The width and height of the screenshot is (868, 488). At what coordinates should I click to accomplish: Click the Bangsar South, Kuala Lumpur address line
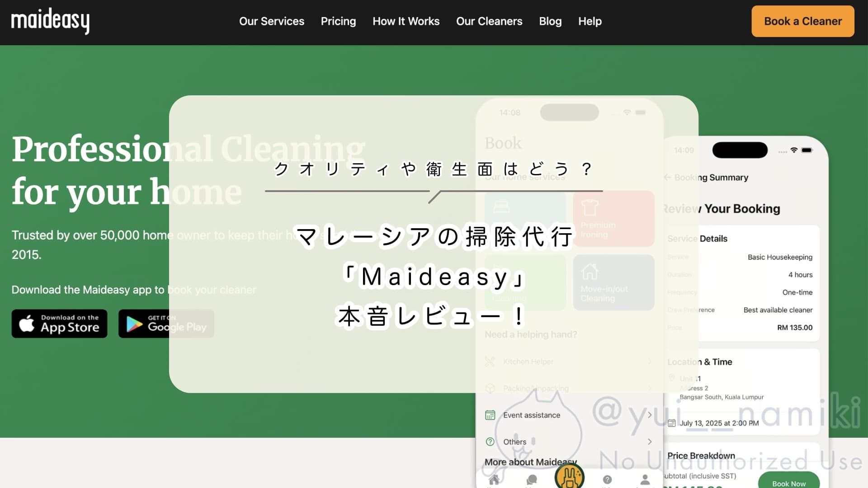[722, 397]
